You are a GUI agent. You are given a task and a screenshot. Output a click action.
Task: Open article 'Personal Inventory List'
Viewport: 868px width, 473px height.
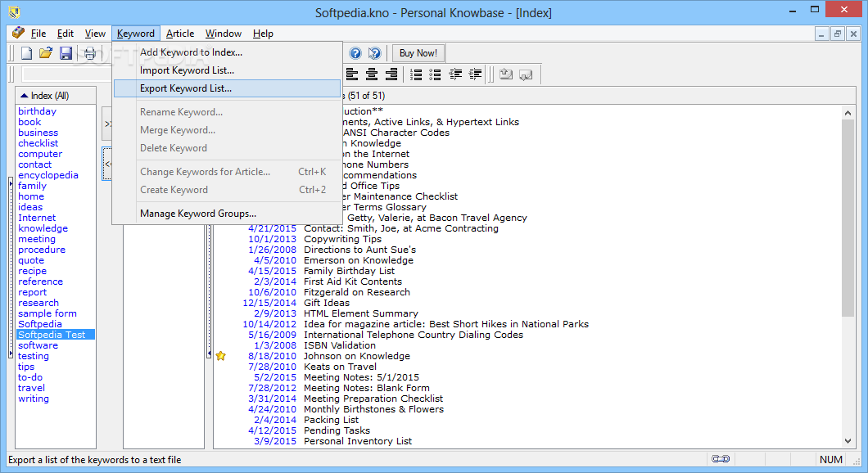(358, 441)
